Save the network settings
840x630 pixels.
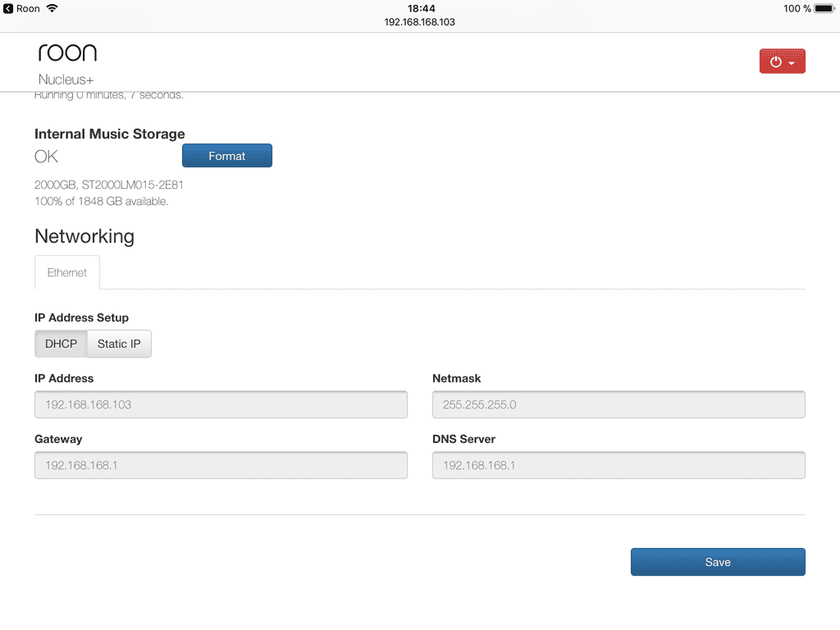(718, 562)
